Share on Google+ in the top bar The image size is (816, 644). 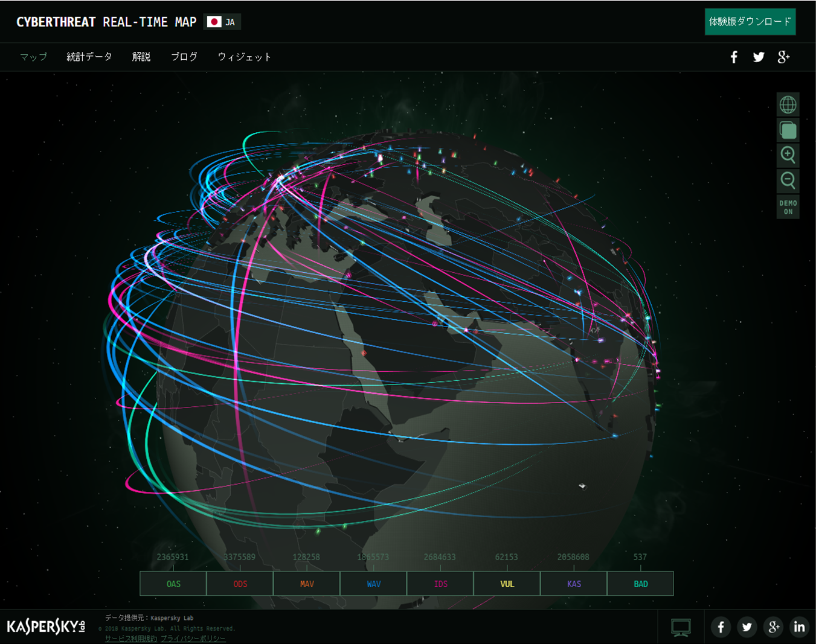(x=783, y=57)
